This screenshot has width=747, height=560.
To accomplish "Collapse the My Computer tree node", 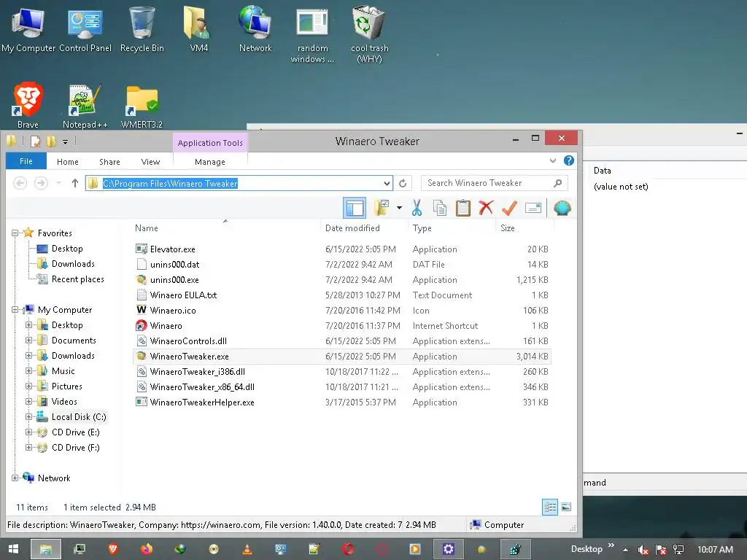I will (15, 310).
